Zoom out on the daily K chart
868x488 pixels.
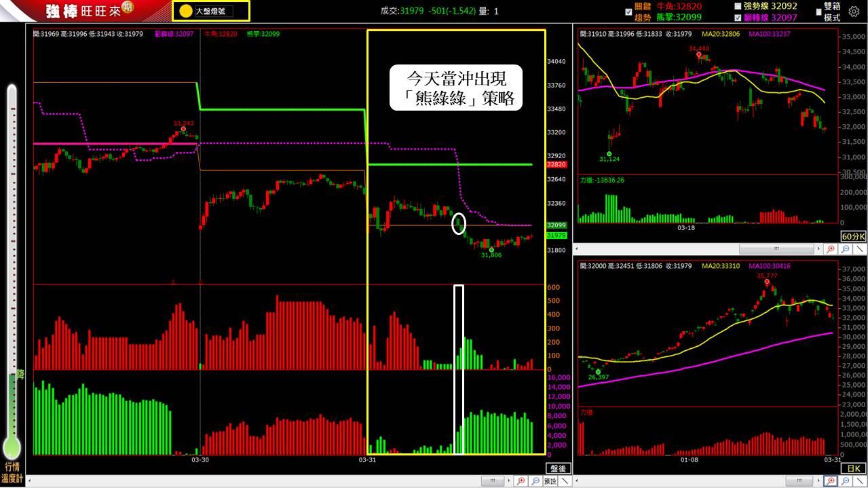tap(846, 481)
